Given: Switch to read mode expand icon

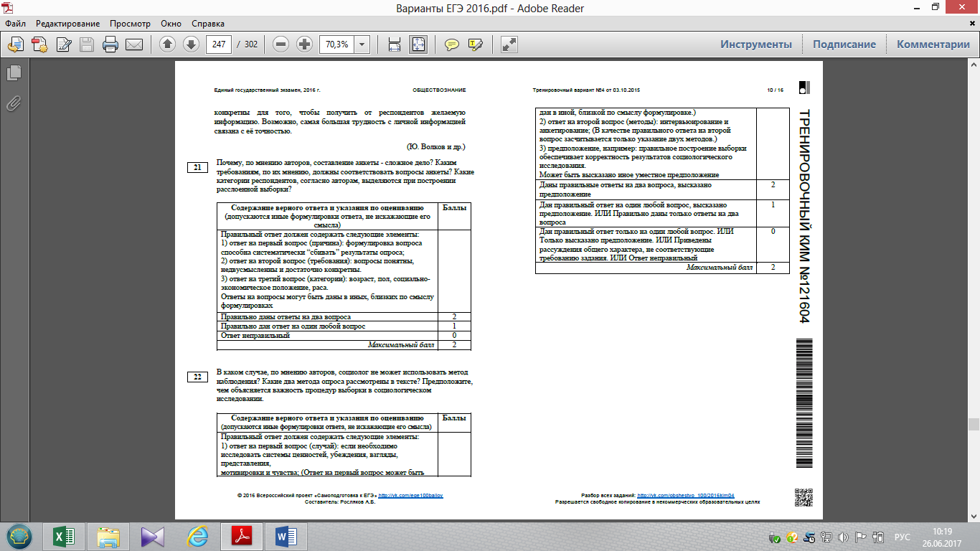Looking at the screenshot, I should coord(509,44).
